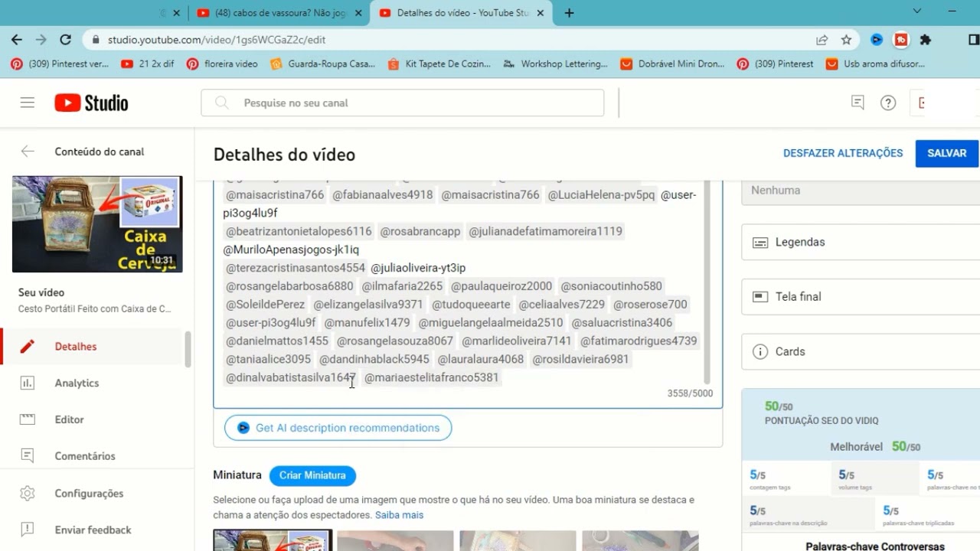Open the comments notification icon in header

coord(857,103)
